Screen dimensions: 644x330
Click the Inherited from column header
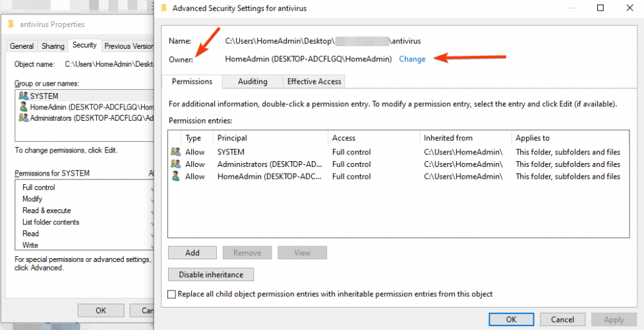pyautogui.click(x=448, y=138)
